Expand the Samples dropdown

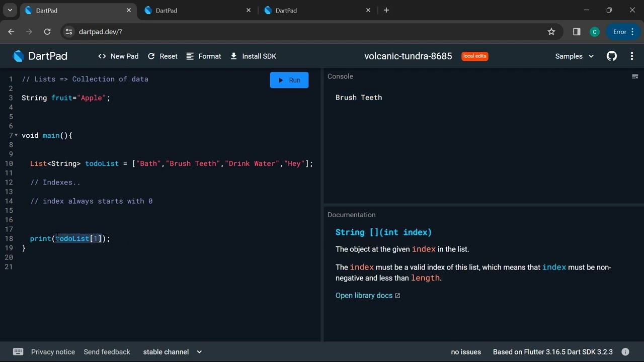pos(575,56)
